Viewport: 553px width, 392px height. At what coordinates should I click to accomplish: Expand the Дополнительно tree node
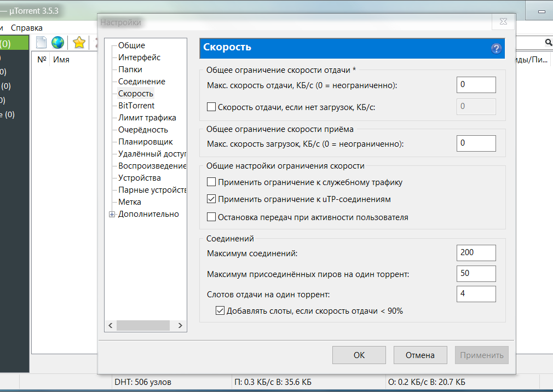[112, 214]
